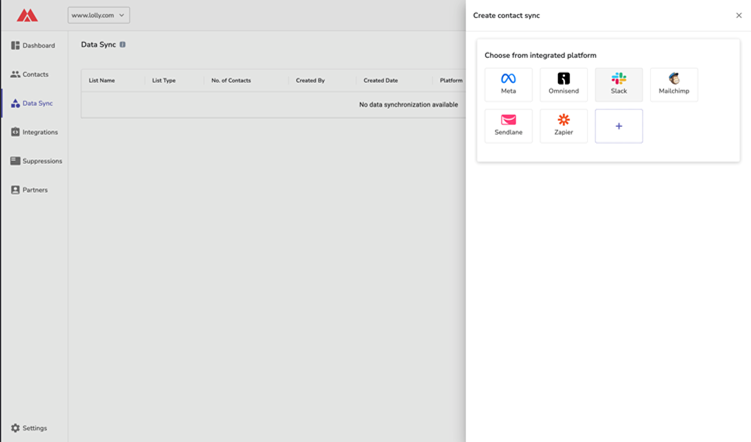The height and width of the screenshot is (442, 751).
Task: Click the Platform column header
Action: click(x=451, y=80)
